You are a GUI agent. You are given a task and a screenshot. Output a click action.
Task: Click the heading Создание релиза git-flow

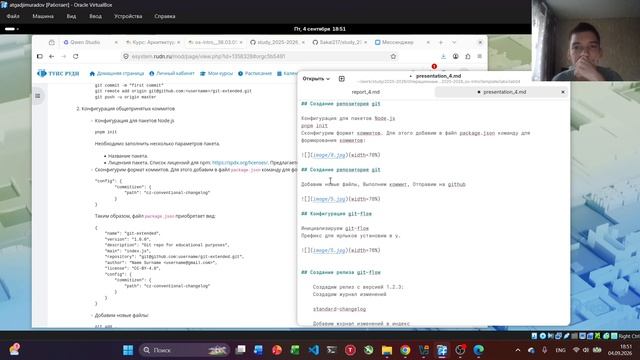341,273
